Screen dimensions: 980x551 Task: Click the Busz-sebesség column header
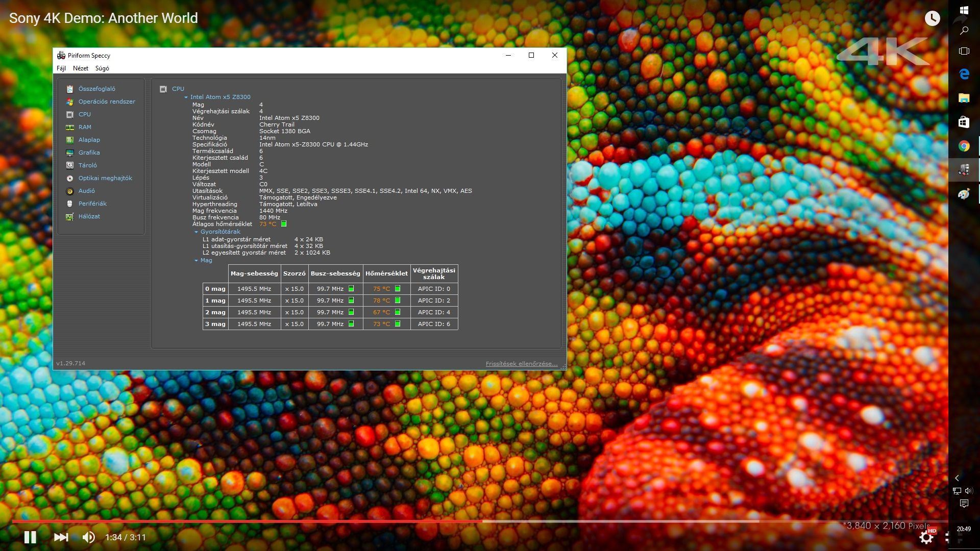point(335,273)
